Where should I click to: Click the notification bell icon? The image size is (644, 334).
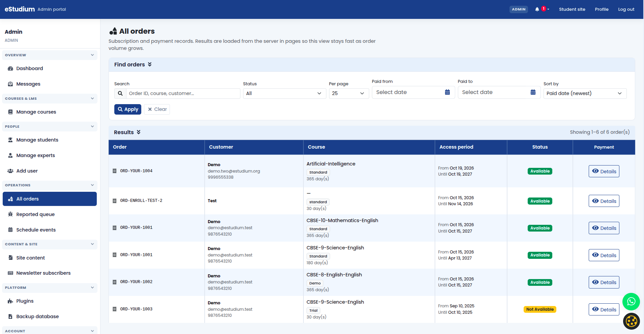pos(537,9)
